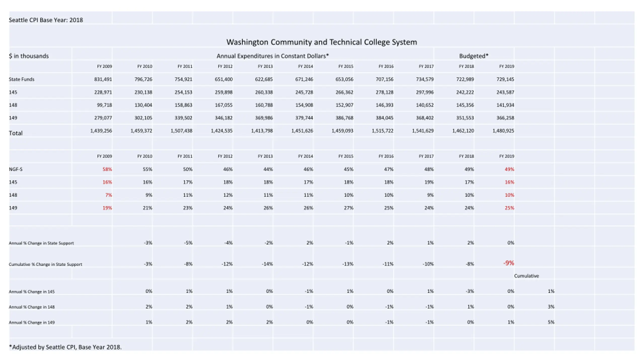The height and width of the screenshot is (362, 644).
Task: Select the Seattle CPI Base Year cell
Action: click(x=46, y=20)
